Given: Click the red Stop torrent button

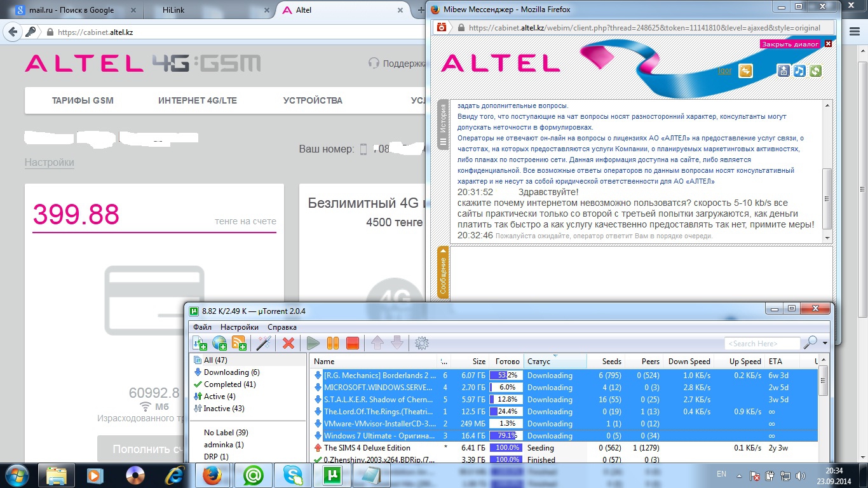Looking at the screenshot, I should point(353,343).
